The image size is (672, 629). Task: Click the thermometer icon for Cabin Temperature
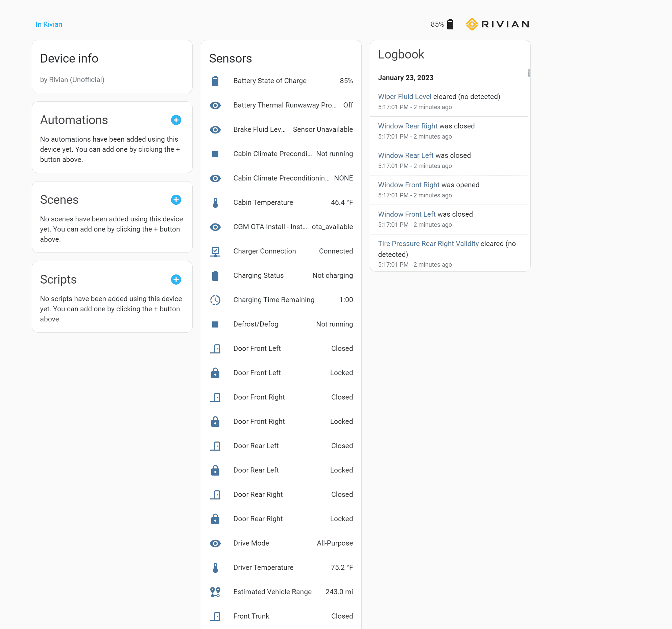click(215, 203)
